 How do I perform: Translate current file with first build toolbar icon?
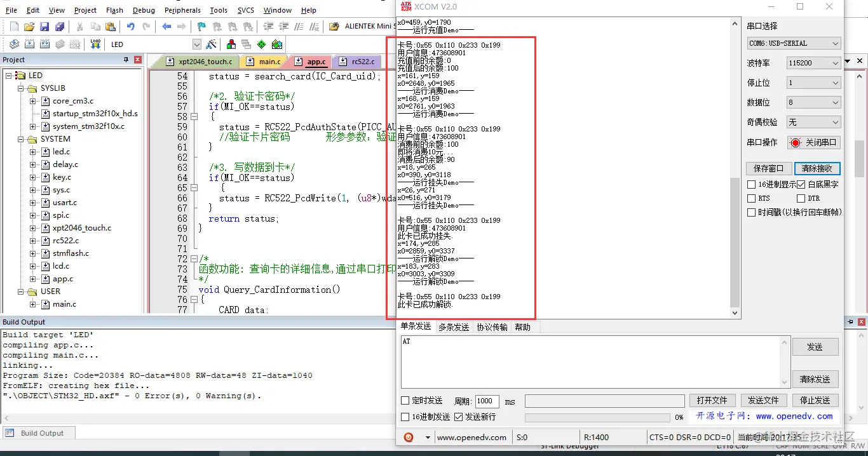pos(14,44)
